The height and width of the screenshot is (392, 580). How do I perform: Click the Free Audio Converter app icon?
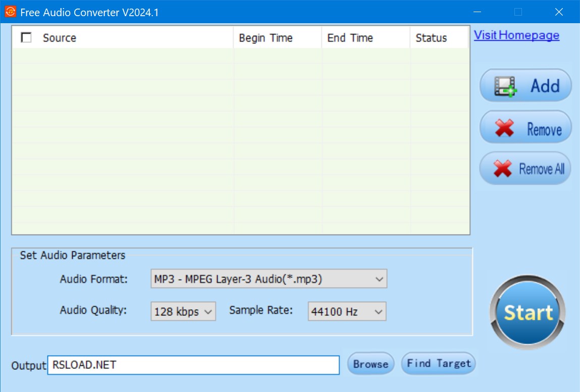pos(11,12)
